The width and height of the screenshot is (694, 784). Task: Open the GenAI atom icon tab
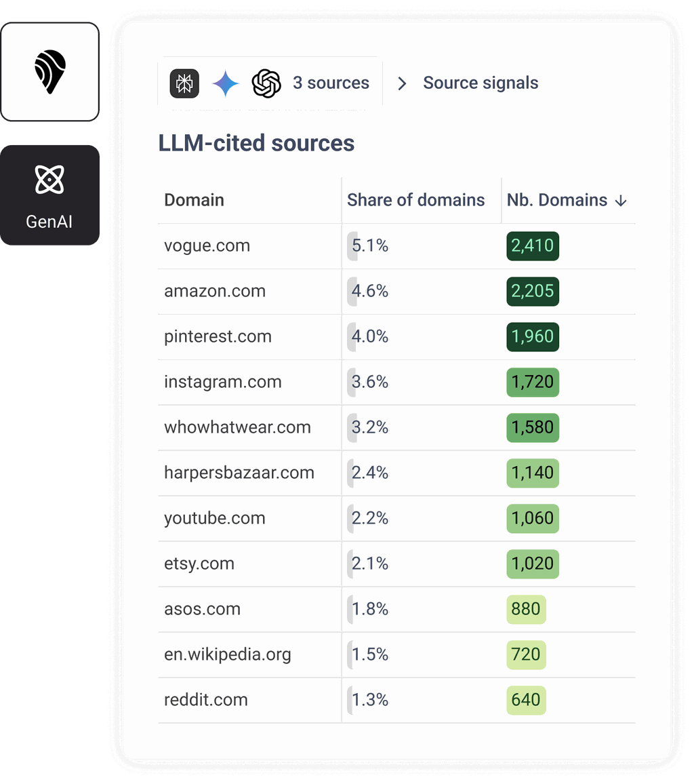pos(49,195)
